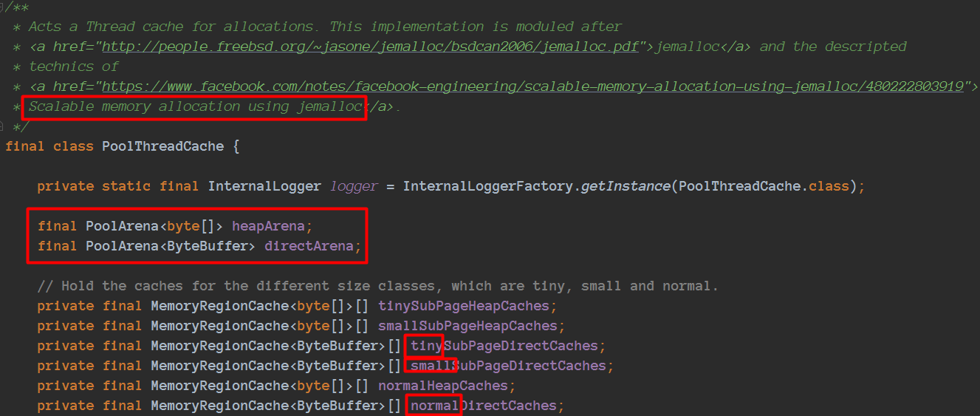Select the InternalLoggerFactory identifier

pyautogui.click(x=488, y=186)
